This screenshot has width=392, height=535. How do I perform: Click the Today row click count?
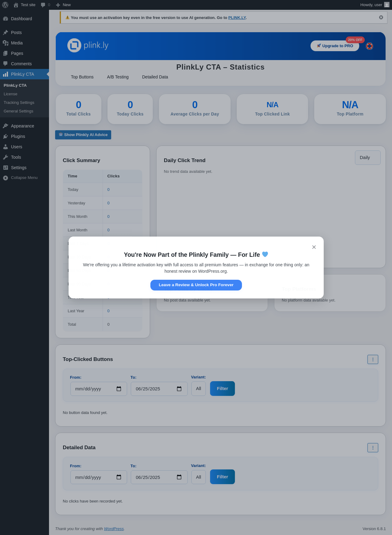tap(108, 190)
